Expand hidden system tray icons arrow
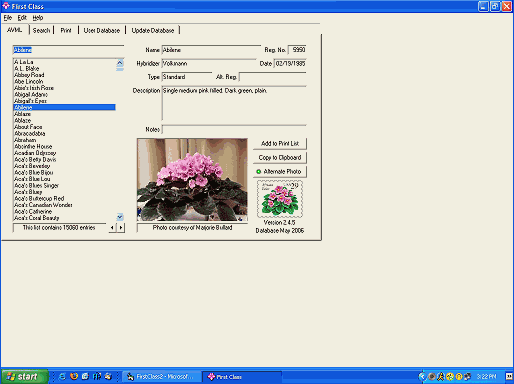 pos(422,377)
